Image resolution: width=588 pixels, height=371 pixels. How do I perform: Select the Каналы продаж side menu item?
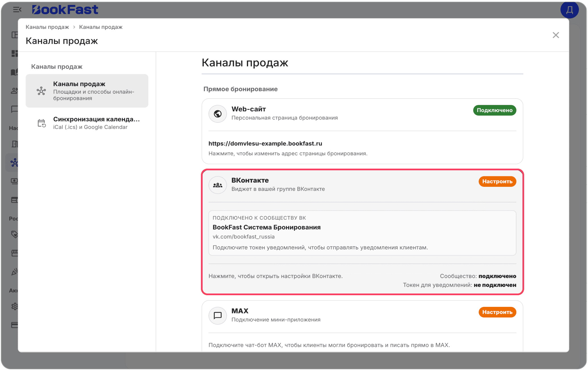(87, 91)
